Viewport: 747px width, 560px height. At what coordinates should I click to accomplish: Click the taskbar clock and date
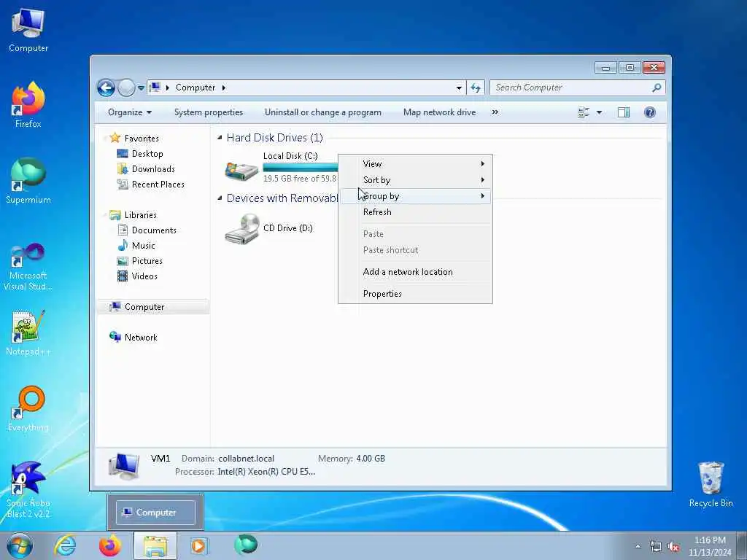pos(710,546)
